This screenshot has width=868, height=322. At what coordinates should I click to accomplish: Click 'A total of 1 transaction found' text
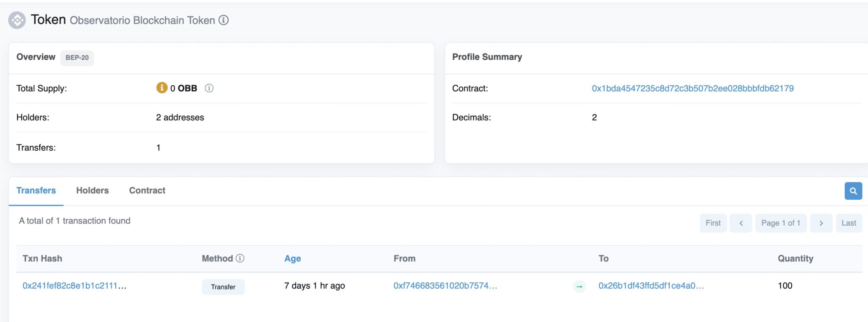pyautogui.click(x=75, y=221)
